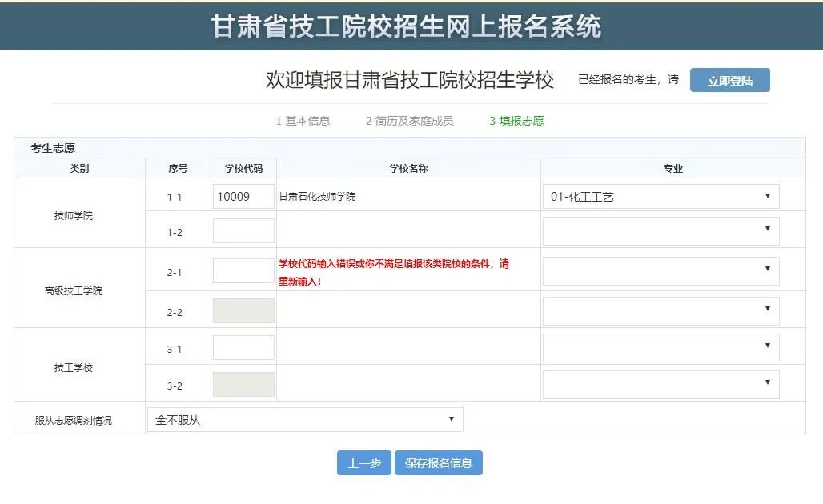Open the 01-化工工艺 major dropdown

pos(660,197)
